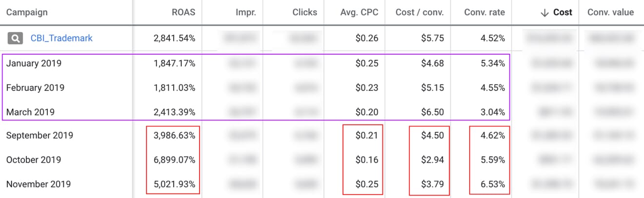Select the September 2019 row
The height and width of the screenshot is (198, 644).
[x=40, y=136]
